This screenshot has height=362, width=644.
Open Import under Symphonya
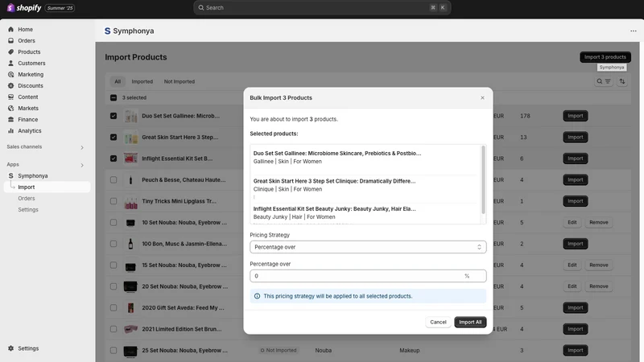point(27,187)
